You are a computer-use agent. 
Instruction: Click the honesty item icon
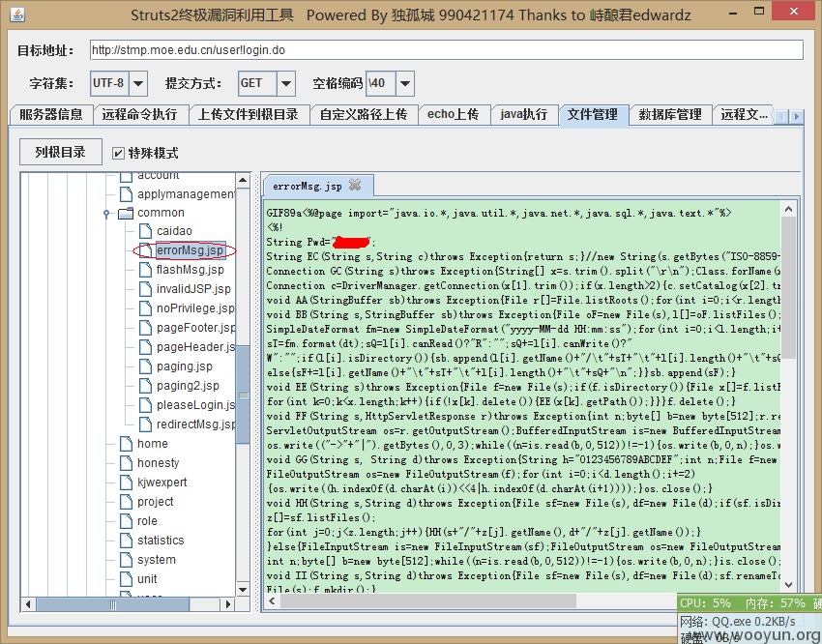click(x=127, y=463)
